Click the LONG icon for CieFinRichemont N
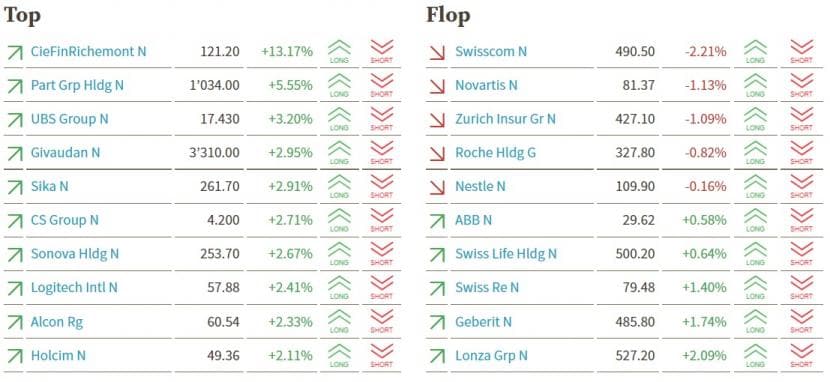Viewport: 830px width, 382px height. 339,52
